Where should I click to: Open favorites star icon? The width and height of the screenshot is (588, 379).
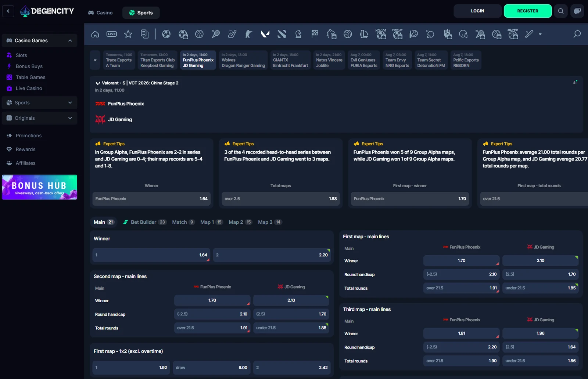(128, 34)
